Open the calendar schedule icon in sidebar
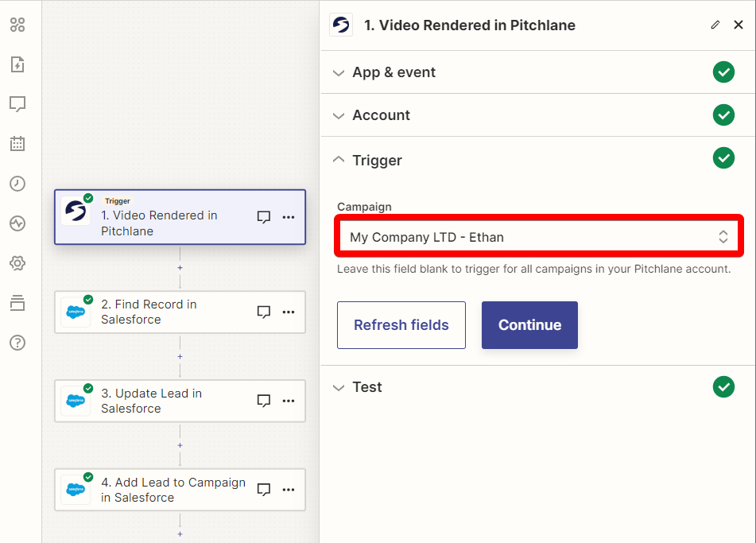This screenshot has height=543, width=756. pos(17,144)
